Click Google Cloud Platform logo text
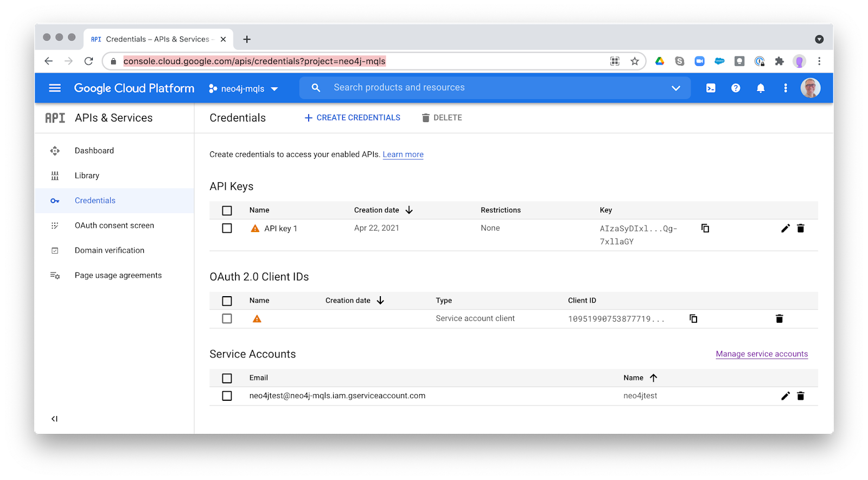This screenshot has height=480, width=868. (134, 88)
